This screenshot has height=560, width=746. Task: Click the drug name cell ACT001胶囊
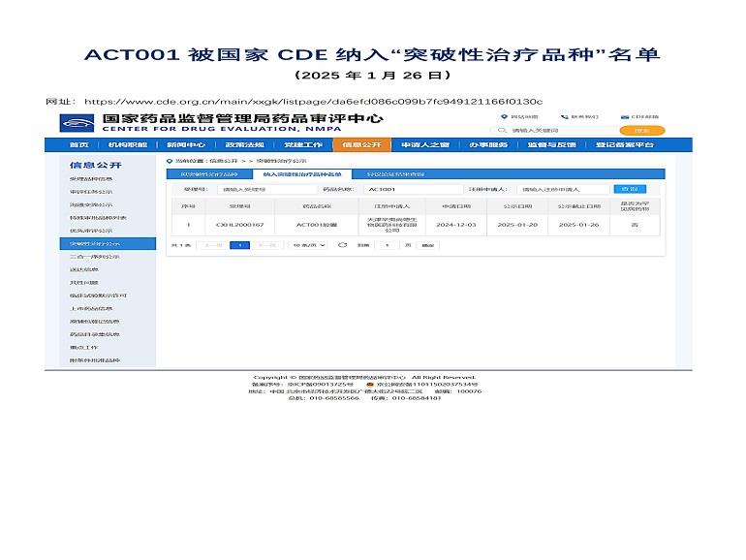317,225
